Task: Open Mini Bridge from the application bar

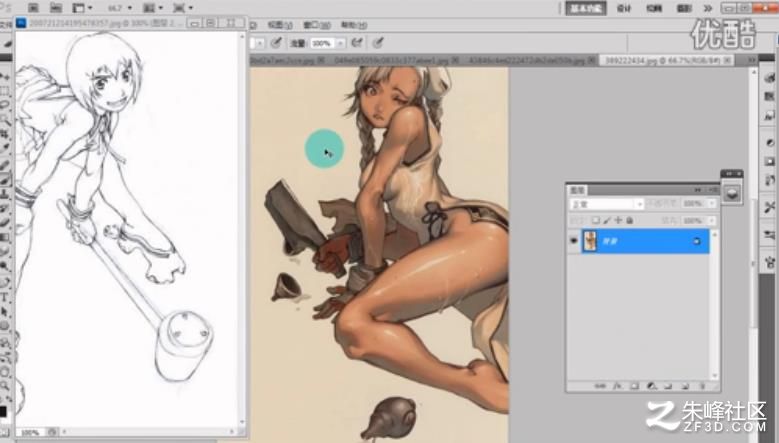Action: point(56,7)
